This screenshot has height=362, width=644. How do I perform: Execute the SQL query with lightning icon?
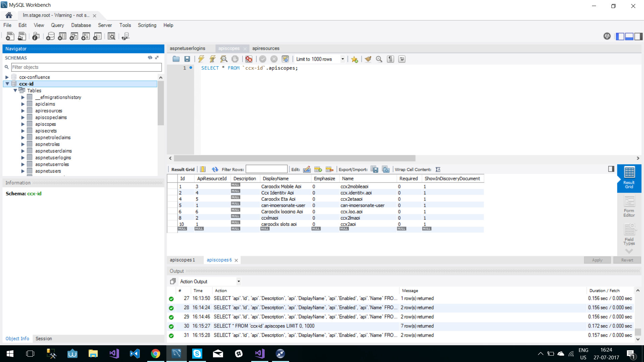201,59
